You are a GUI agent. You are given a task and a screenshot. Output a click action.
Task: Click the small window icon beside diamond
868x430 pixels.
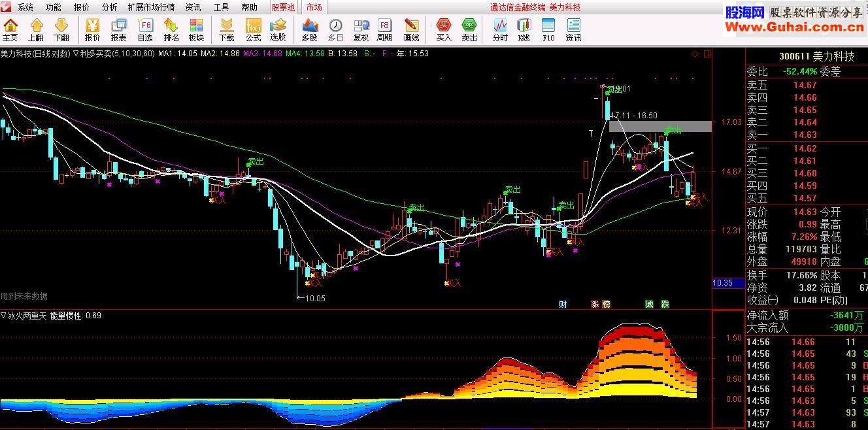click(707, 54)
